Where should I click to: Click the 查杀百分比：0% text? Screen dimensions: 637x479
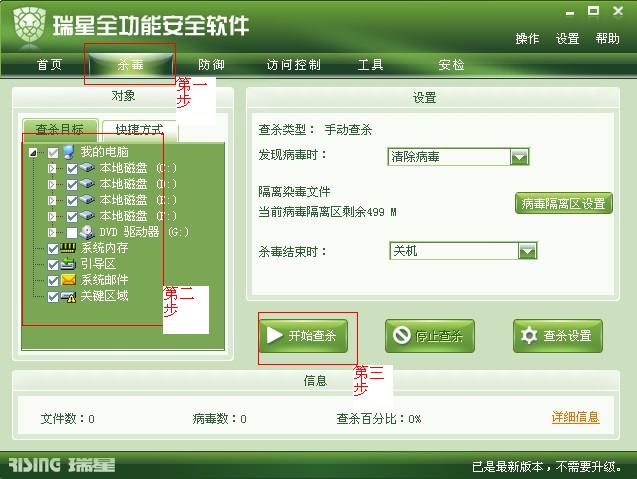point(379,418)
